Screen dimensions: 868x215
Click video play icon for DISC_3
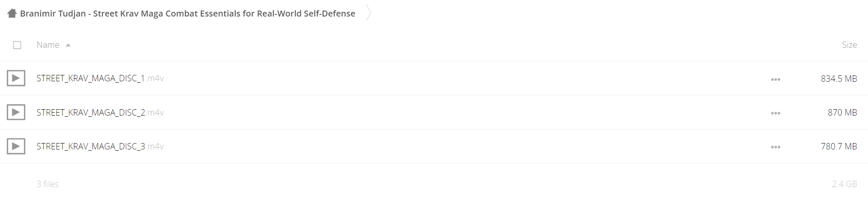pos(16,146)
